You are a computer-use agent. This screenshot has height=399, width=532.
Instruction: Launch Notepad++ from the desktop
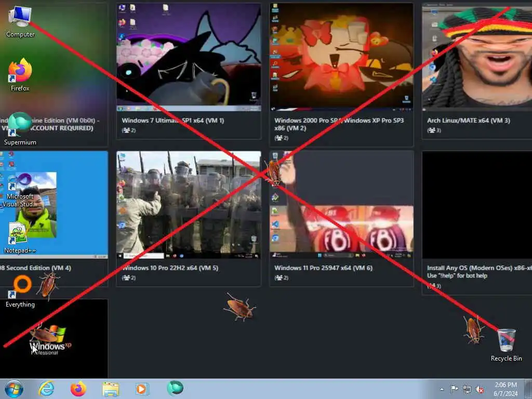tap(20, 237)
